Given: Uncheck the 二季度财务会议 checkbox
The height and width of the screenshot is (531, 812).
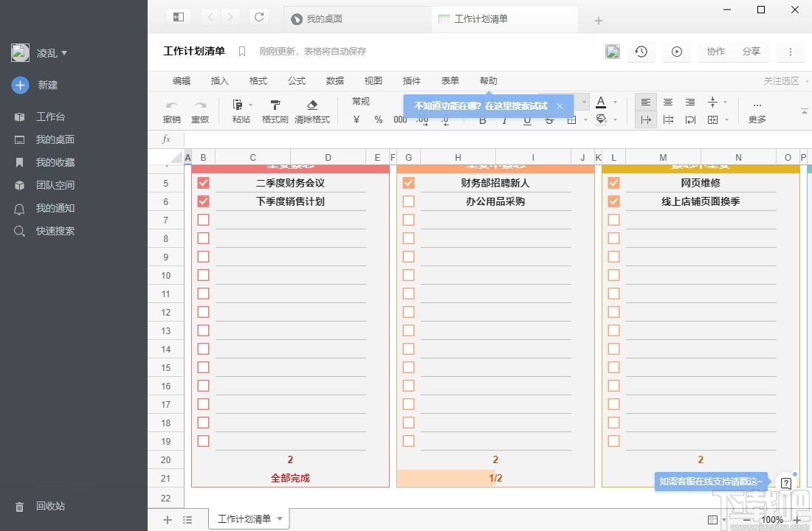Looking at the screenshot, I should coord(203,182).
